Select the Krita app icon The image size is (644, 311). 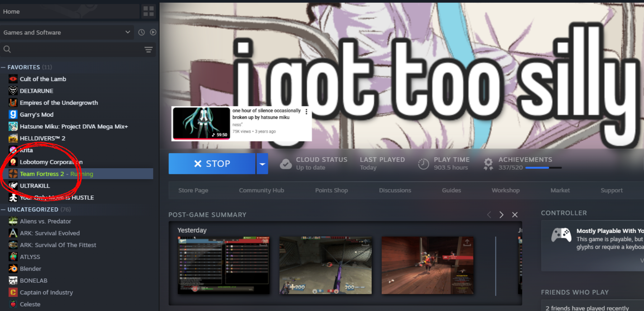tap(13, 150)
